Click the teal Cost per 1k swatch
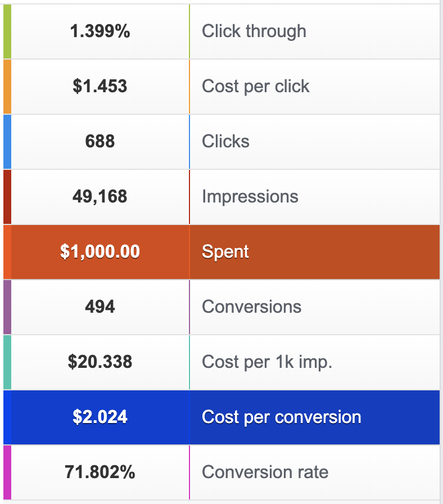This screenshot has height=504, width=443. (x=7, y=362)
